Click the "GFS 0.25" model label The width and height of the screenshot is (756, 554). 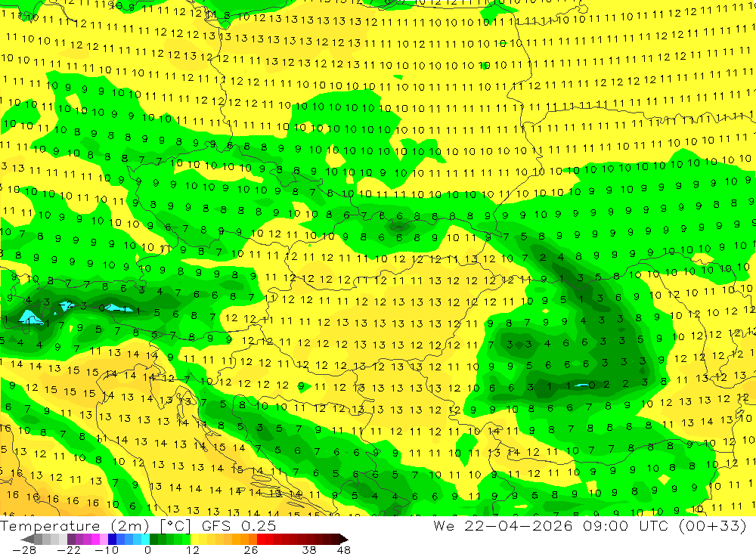[239, 525]
